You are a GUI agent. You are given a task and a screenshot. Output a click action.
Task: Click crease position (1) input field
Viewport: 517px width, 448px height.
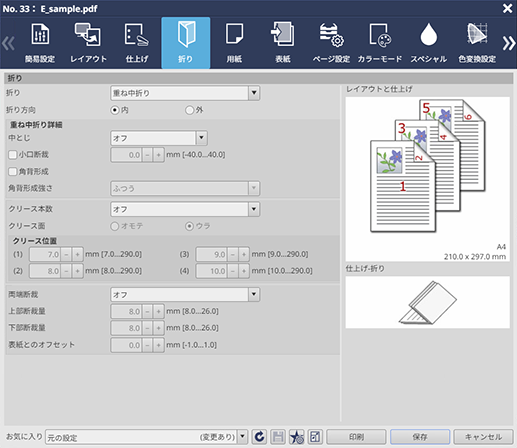(45, 255)
